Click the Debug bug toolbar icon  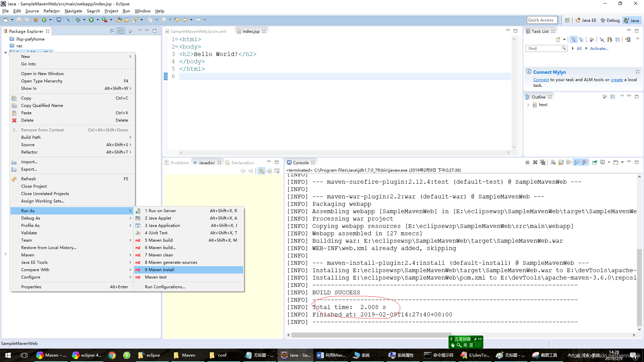coord(78,20)
